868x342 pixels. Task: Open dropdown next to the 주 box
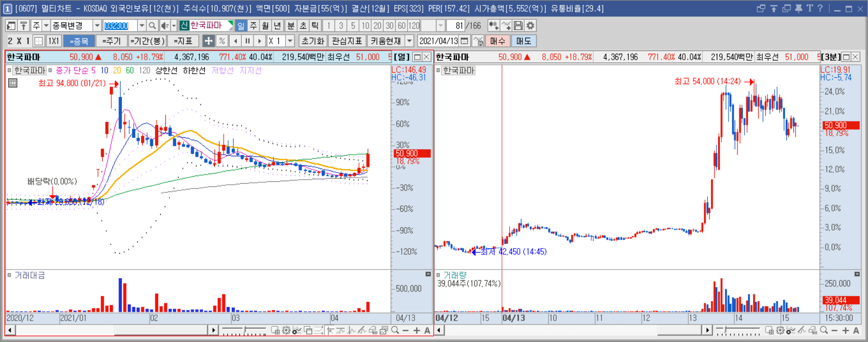46,26
